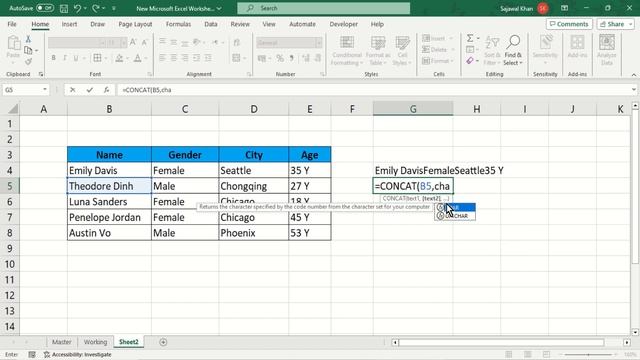Pick the CHAR function suggestion
This screenshot has height=360, width=640.
(455, 207)
